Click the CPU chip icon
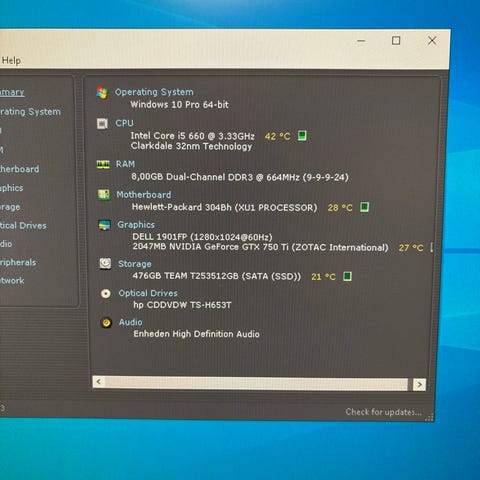This screenshot has width=480, height=480. [x=102, y=124]
